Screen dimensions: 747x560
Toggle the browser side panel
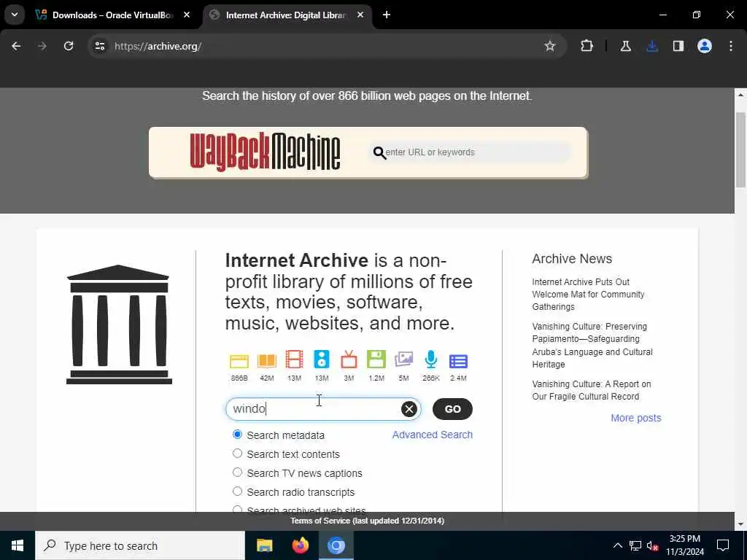pos(678,46)
